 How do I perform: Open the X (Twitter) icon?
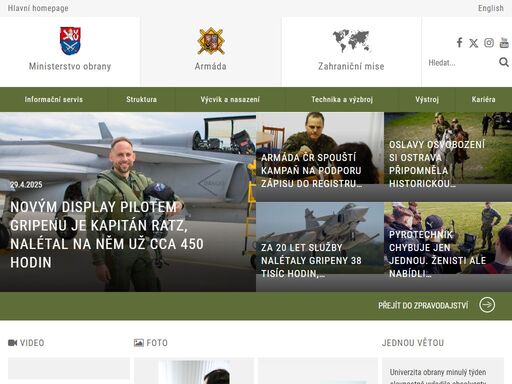point(474,43)
